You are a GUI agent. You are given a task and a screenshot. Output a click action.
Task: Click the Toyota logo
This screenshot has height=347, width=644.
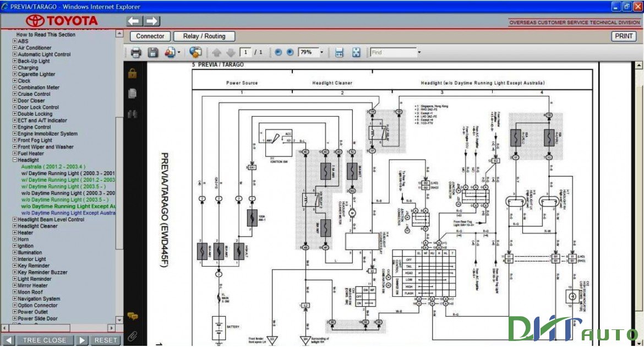(x=62, y=21)
